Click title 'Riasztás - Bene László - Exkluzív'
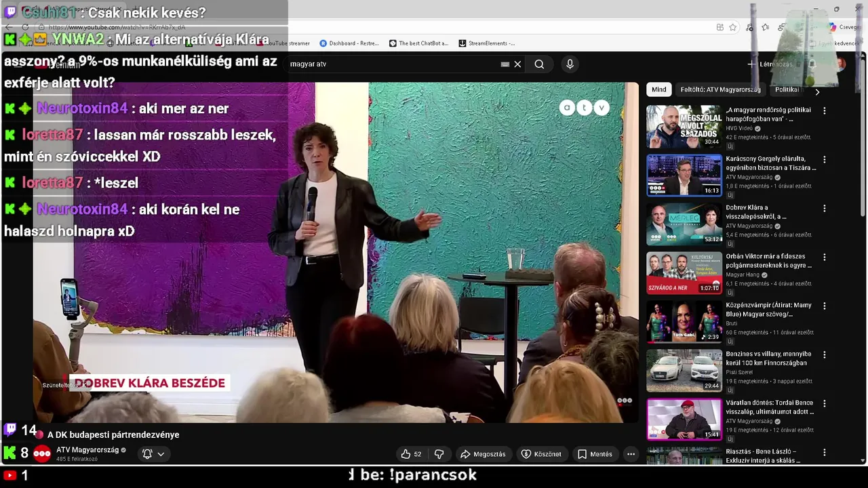This screenshot has width=868, height=488. coord(763,456)
